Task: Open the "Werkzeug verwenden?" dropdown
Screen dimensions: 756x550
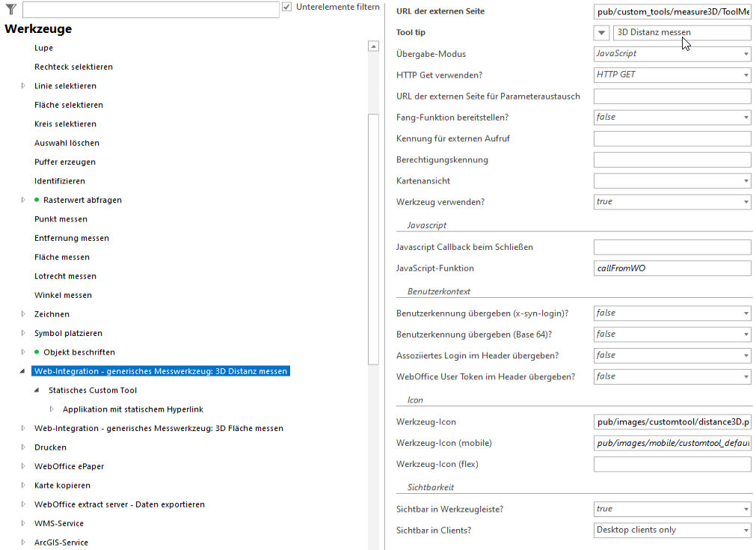Action: click(x=745, y=201)
